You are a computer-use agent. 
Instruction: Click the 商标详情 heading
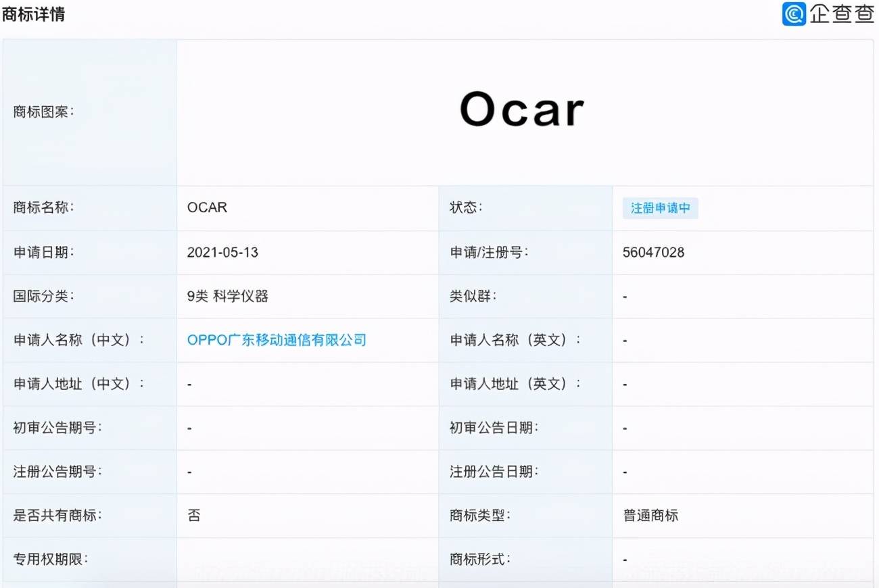tap(33, 14)
